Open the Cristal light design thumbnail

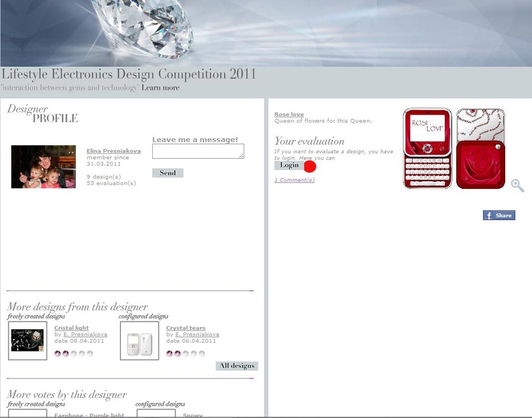pos(27,341)
